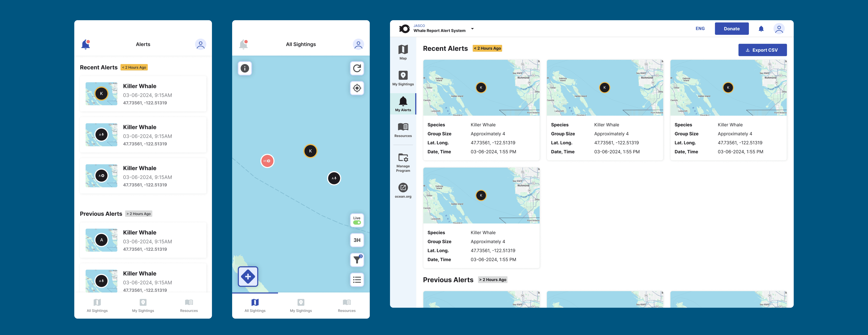Click the red alert bell in Alerts screen
The image size is (868, 335).
[86, 44]
